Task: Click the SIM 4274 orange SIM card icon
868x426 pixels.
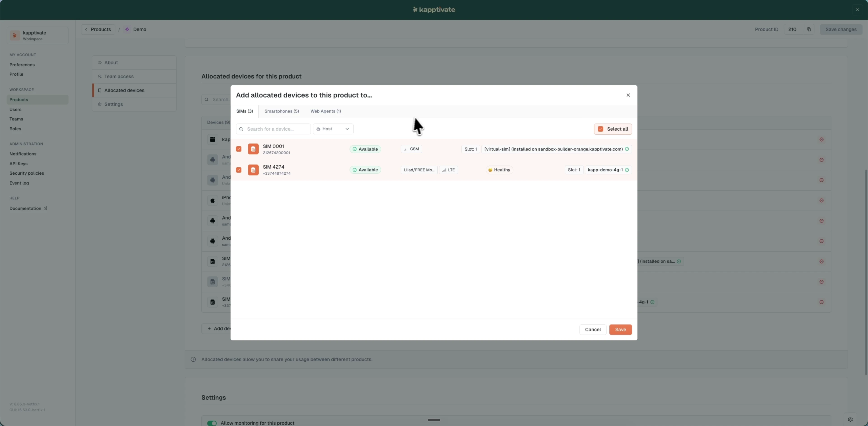Action: (253, 170)
